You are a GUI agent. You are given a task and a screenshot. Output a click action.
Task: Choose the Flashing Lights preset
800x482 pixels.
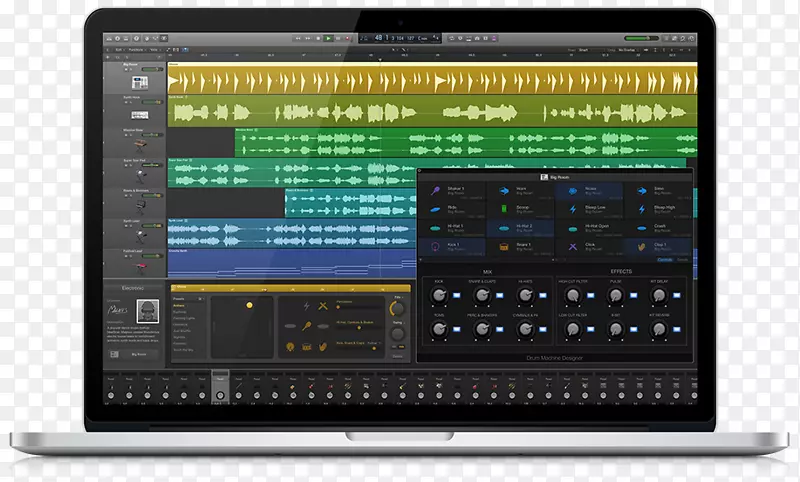click(184, 318)
